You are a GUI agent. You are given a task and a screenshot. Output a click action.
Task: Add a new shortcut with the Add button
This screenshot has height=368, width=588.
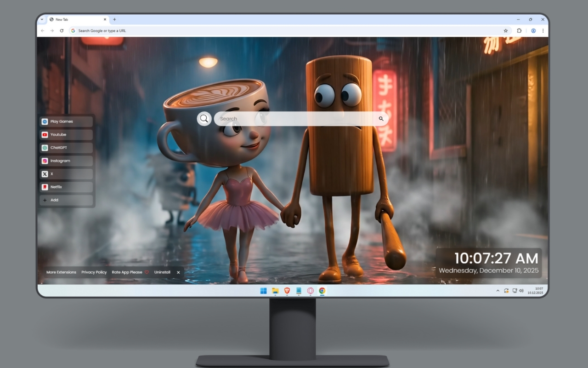[x=67, y=200]
